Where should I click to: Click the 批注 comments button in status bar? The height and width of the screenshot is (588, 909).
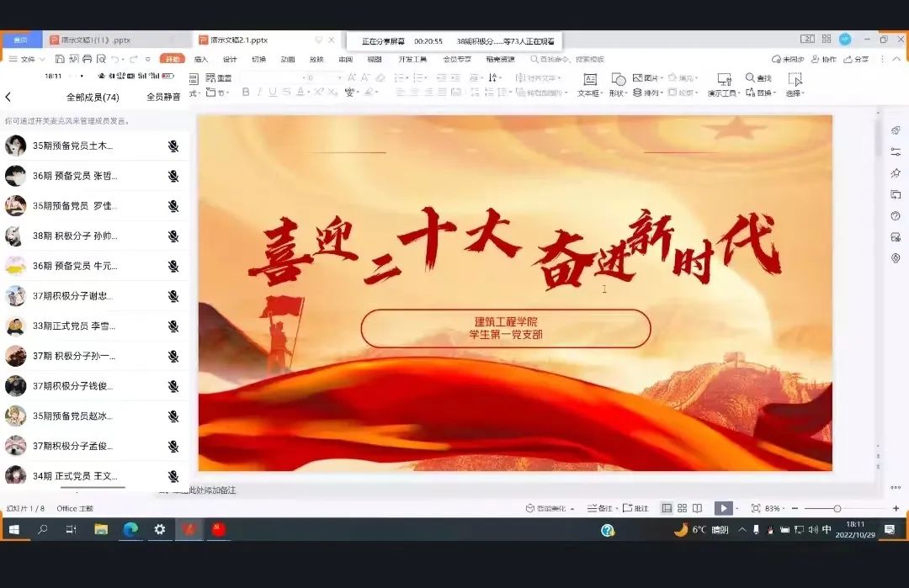point(635,508)
